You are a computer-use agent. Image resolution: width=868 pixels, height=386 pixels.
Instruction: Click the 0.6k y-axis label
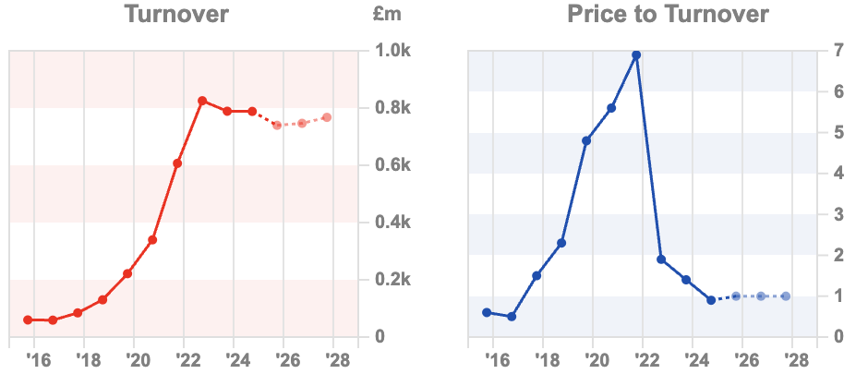click(393, 165)
